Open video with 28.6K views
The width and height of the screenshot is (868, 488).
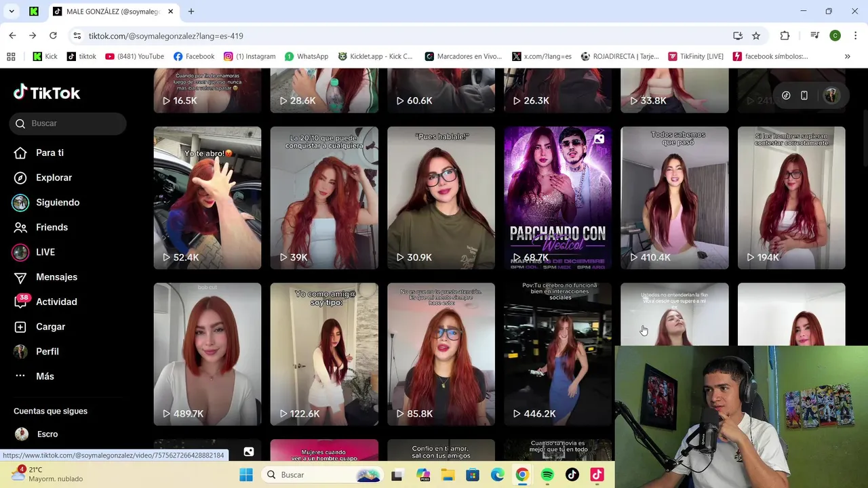click(324, 90)
